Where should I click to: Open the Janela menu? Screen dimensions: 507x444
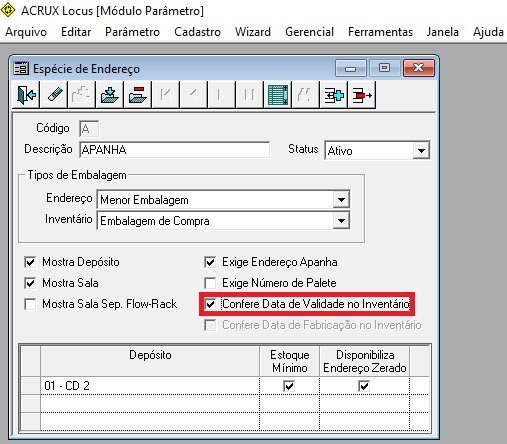443,32
